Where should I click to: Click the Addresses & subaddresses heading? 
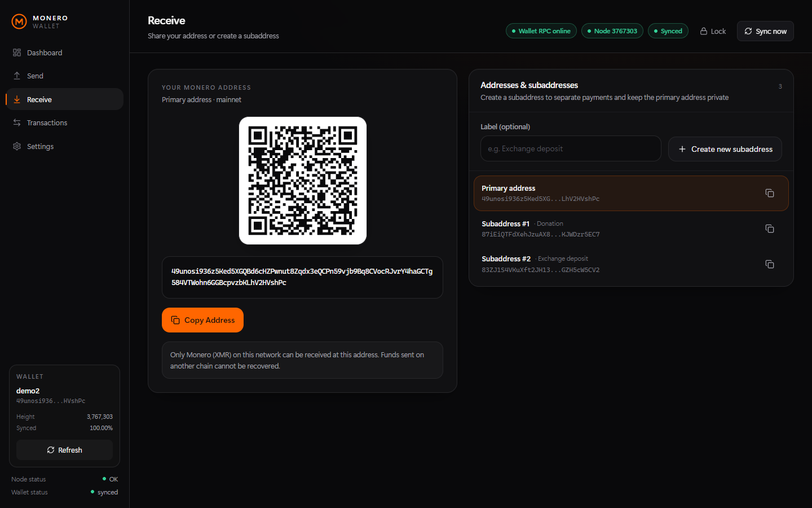[529, 85]
